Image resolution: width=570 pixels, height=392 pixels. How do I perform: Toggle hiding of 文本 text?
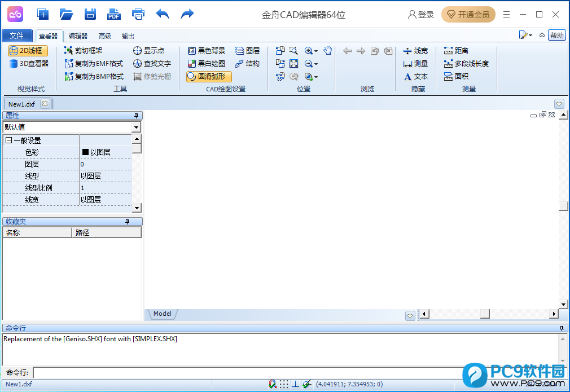pyautogui.click(x=415, y=77)
